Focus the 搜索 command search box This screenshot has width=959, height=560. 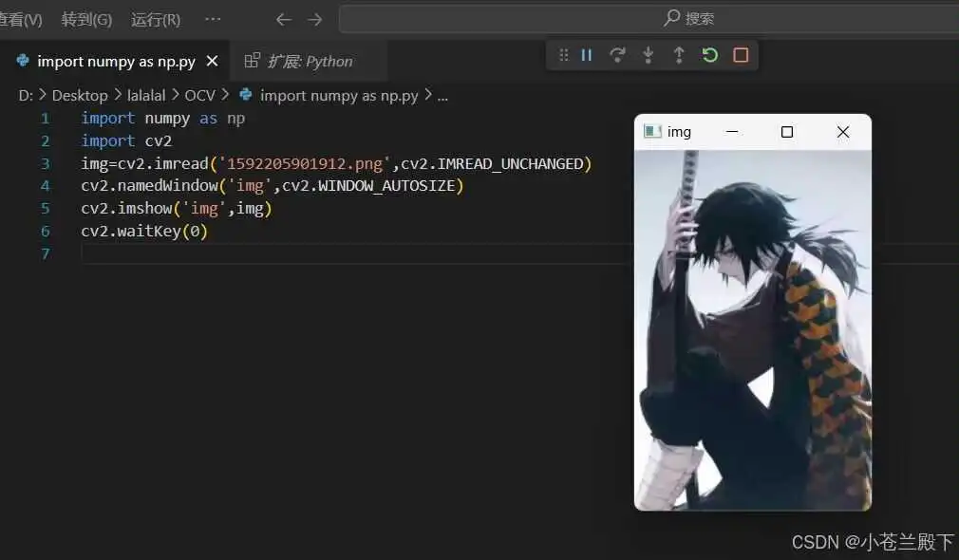(649, 18)
